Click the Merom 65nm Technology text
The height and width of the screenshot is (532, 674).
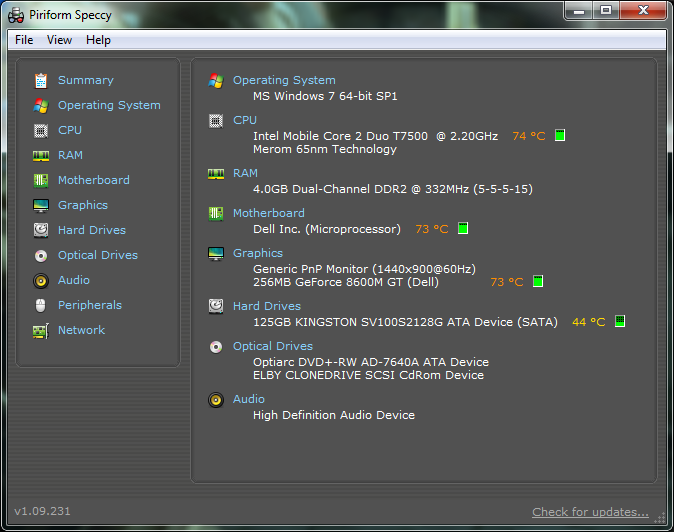[x=325, y=150]
